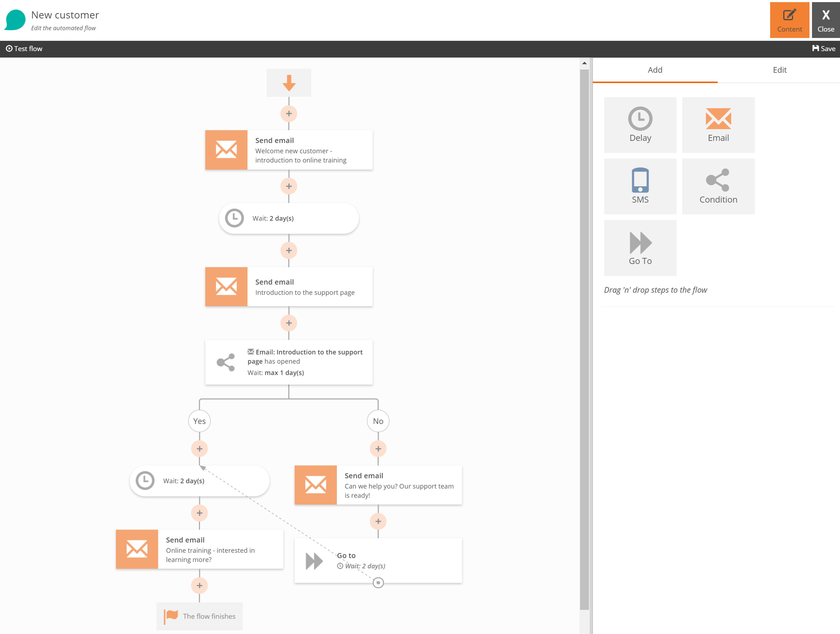The height and width of the screenshot is (634, 840).
Task: Add step under the No branch
Action: pos(378,449)
